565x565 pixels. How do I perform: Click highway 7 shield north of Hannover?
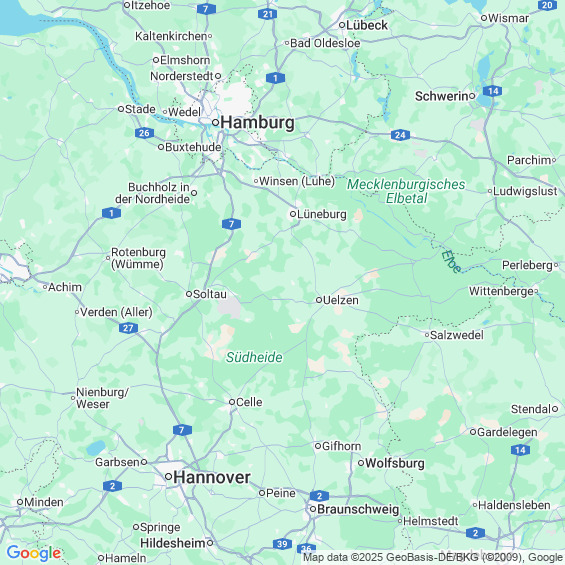182,430
